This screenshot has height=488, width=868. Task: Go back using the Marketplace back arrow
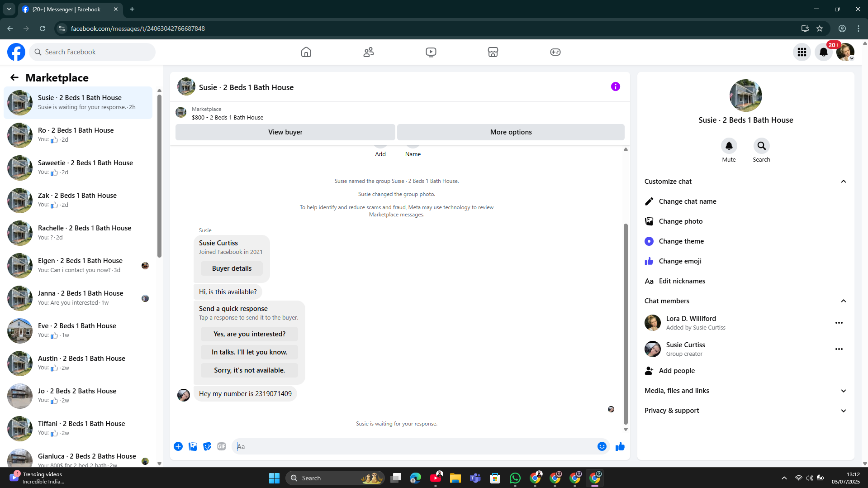pyautogui.click(x=14, y=77)
